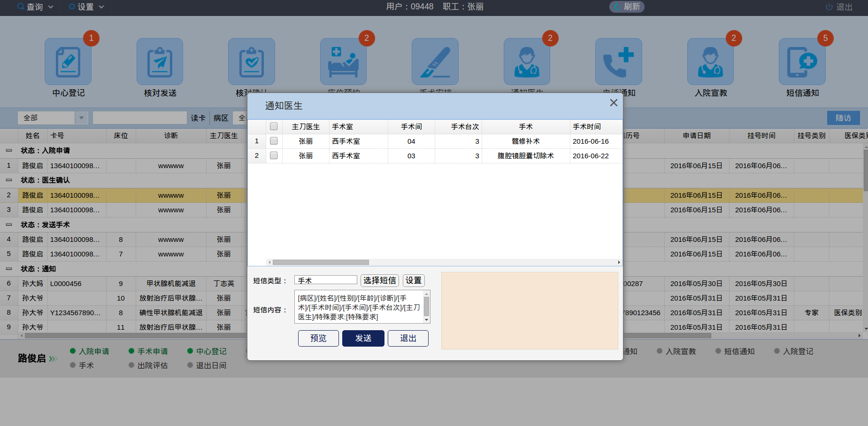
Task: Open the 床位预约 bed icon
Action: point(343,62)
